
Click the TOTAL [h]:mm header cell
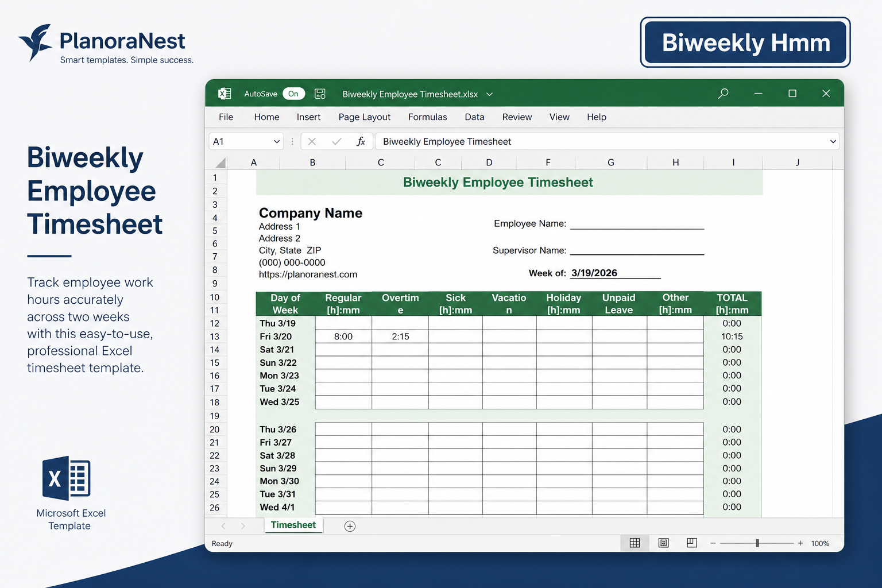(732, 304)
